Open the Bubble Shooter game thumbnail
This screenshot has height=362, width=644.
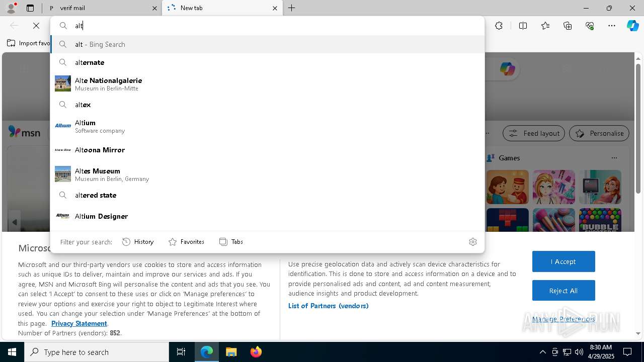(600, 220)
